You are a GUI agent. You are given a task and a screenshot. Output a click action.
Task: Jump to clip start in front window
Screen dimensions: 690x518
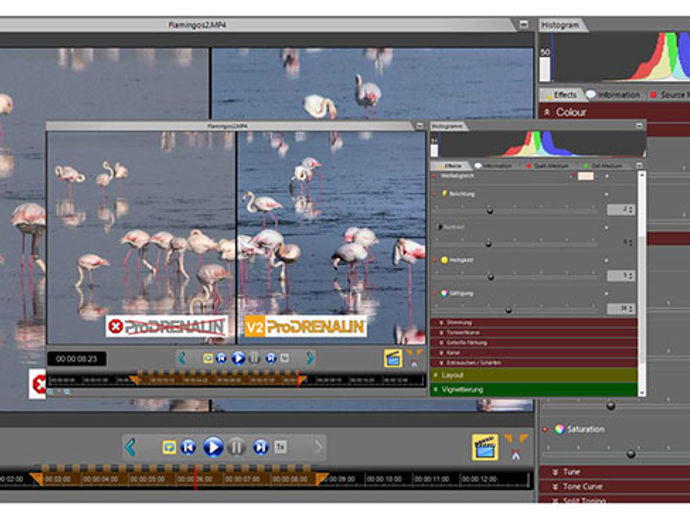221,358
